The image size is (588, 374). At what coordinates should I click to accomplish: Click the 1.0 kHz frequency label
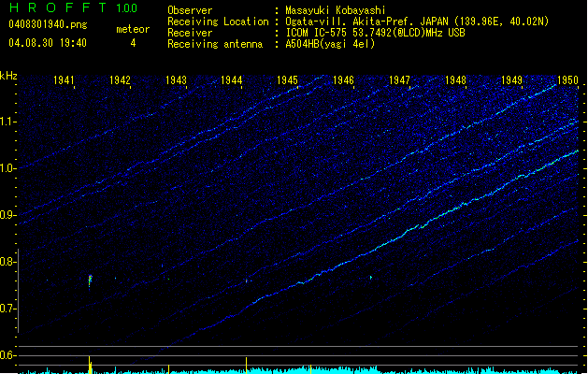[8, 169]
